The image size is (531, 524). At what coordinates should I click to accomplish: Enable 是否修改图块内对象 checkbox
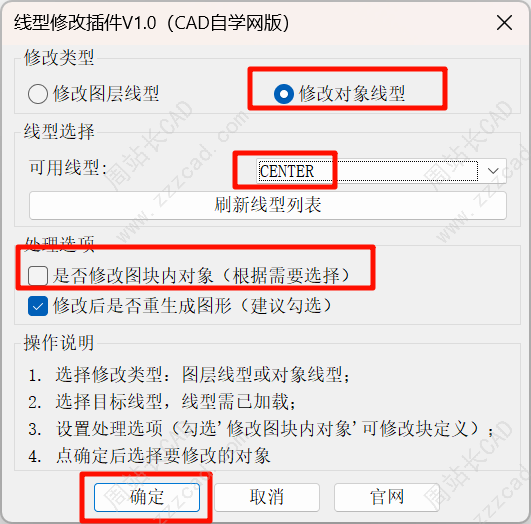tap(38, 275)
